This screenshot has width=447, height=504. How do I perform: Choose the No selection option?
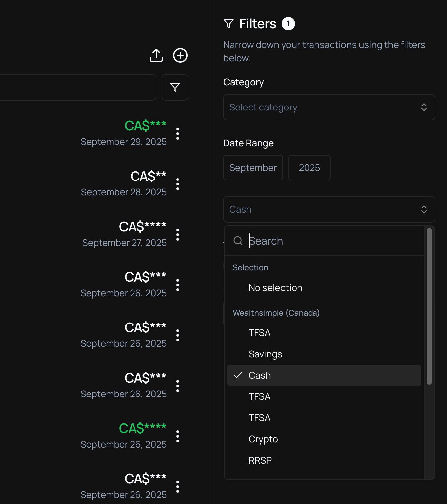[x=275, y=288]
